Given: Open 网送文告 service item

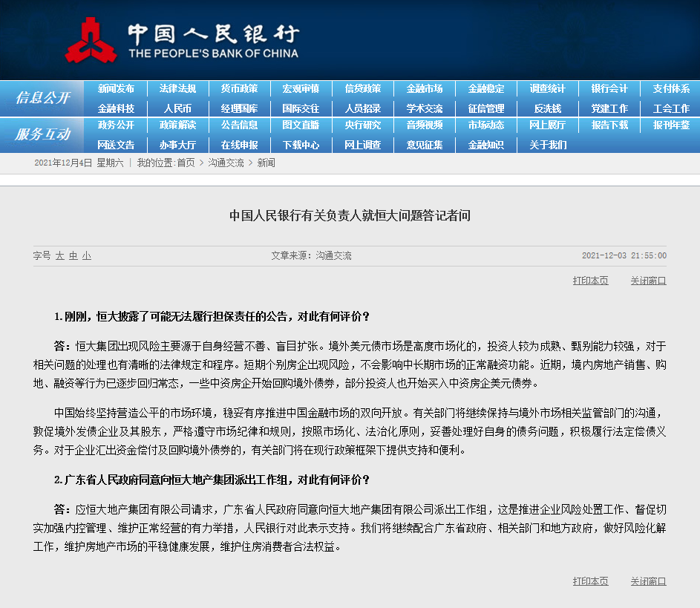Looking at the screenshot, I should 116,145.
